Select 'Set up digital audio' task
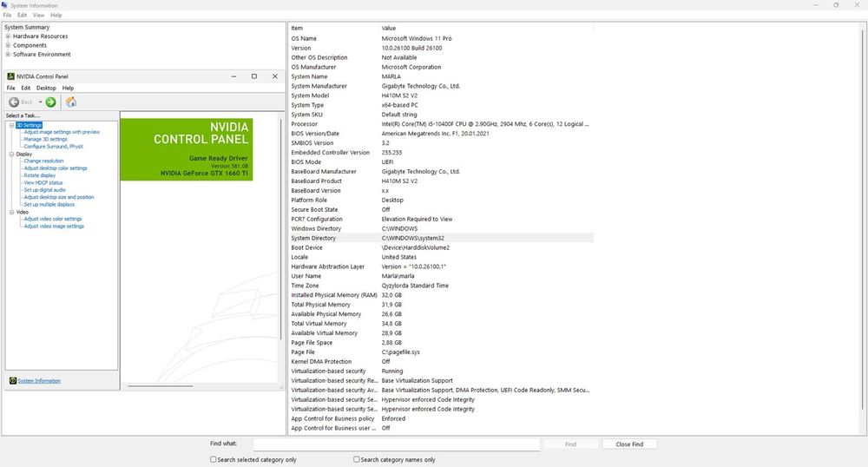The width and height of the screenshot is (868, 467). pos(44,190)
